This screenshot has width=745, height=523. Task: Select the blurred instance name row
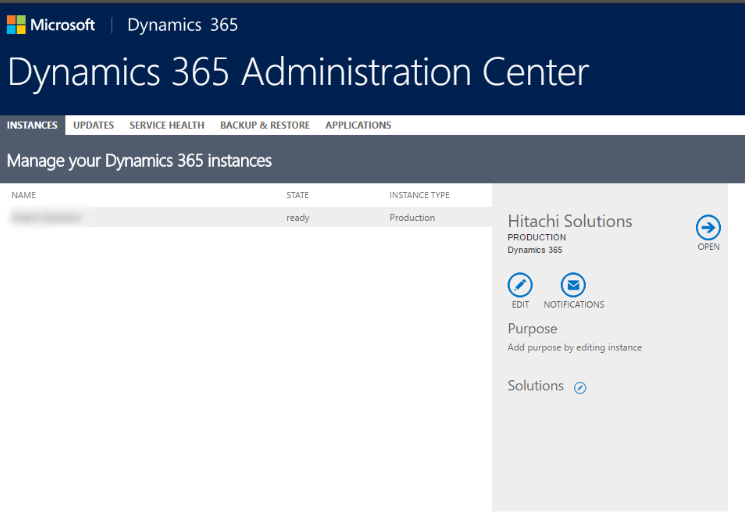(x=46, y=217)
